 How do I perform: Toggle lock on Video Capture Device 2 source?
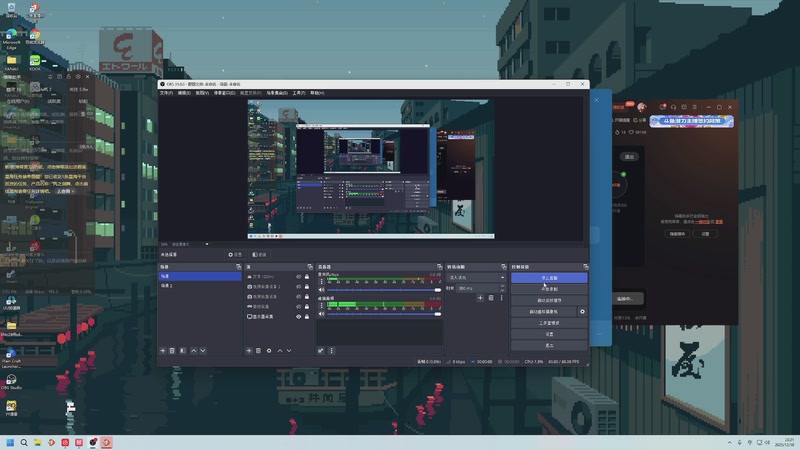[307, 287]
